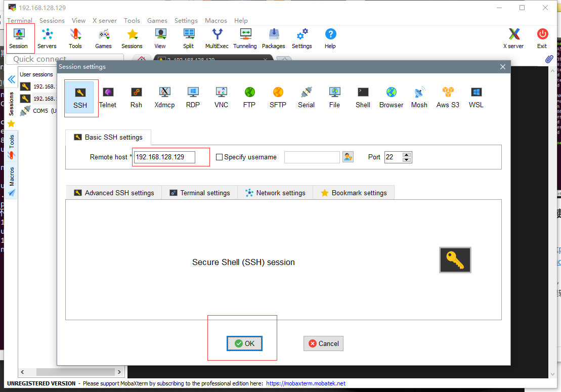This screenshot has height=392, width=561.
Task: Click the X server toolbar button
Action: point(513,38)
